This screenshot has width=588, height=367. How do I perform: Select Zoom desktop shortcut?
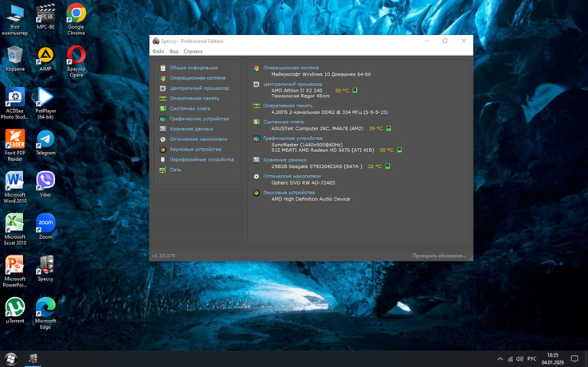45,226
